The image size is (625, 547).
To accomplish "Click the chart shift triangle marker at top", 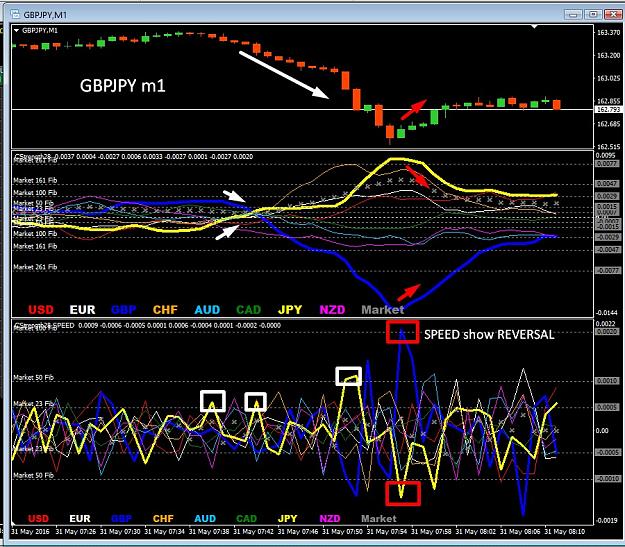I will tap(534, 27).
